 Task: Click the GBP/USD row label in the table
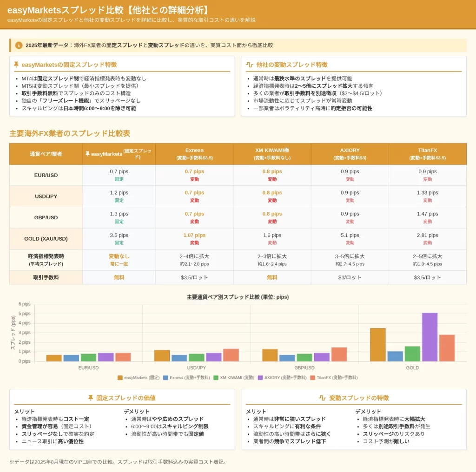(x=46, y=217)
